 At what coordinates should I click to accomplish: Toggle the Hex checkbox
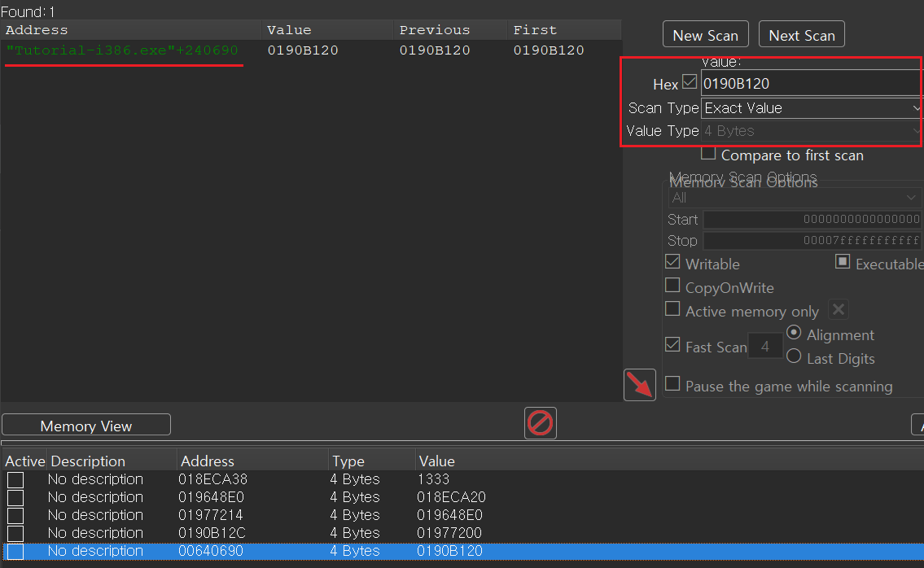[x=690, y=82]
